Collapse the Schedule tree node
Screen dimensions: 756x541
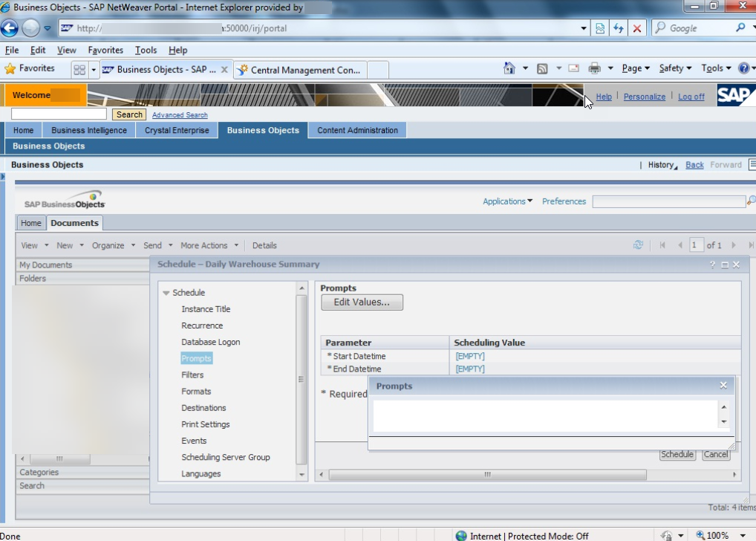166,293
